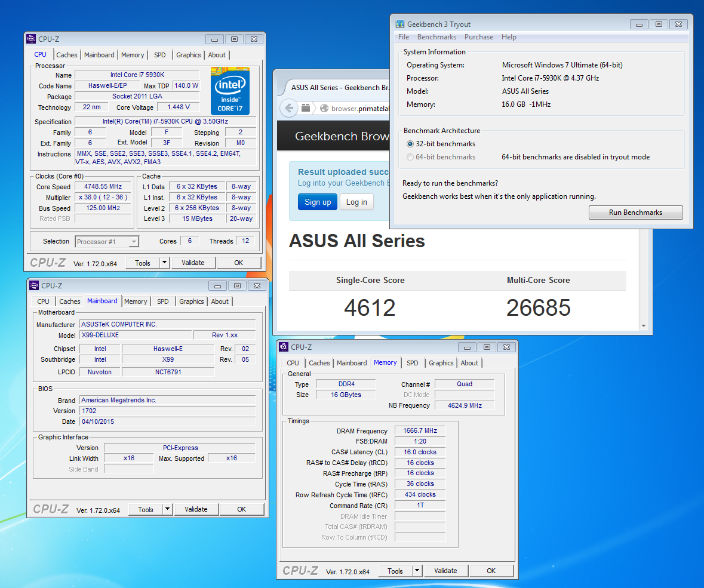Click Validate button in top CPU-Z window
This screenshot has height=588, width=704.
click(x=193, y=263)
